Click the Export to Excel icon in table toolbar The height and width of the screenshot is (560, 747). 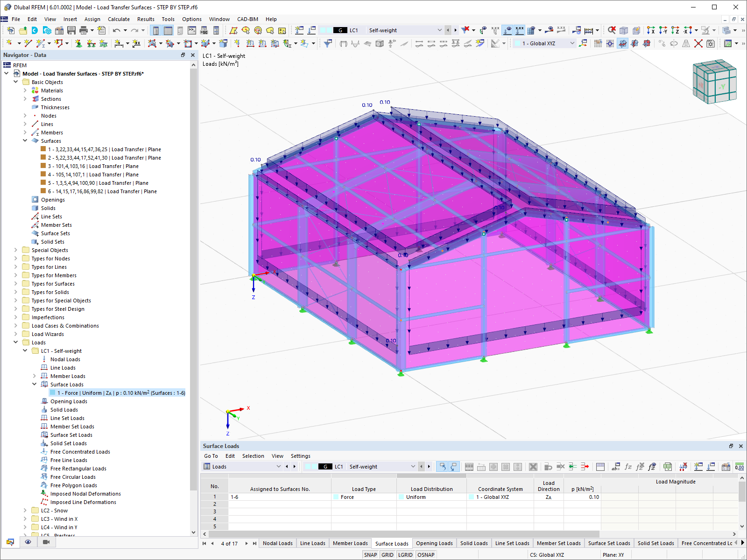click(668, 467)
